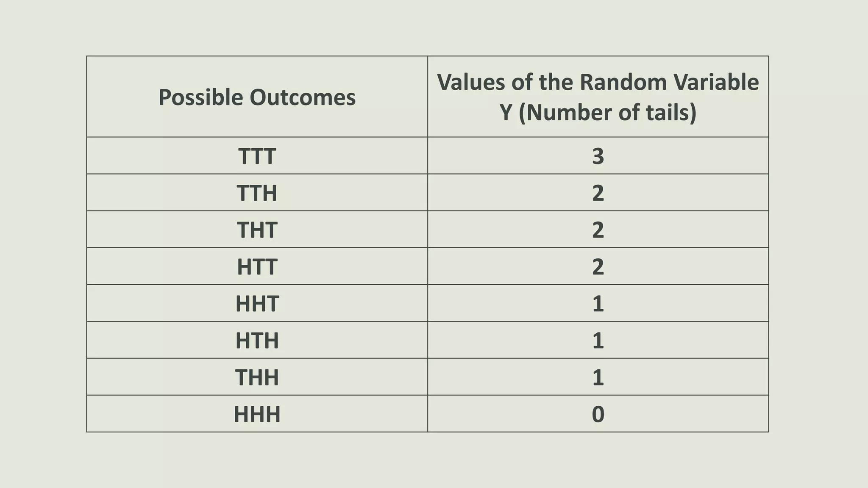Image resolution: width=868 pixels, height=488 pixels.
Task: Click the text Y (Number of tails)
Action: coord(598,113)
